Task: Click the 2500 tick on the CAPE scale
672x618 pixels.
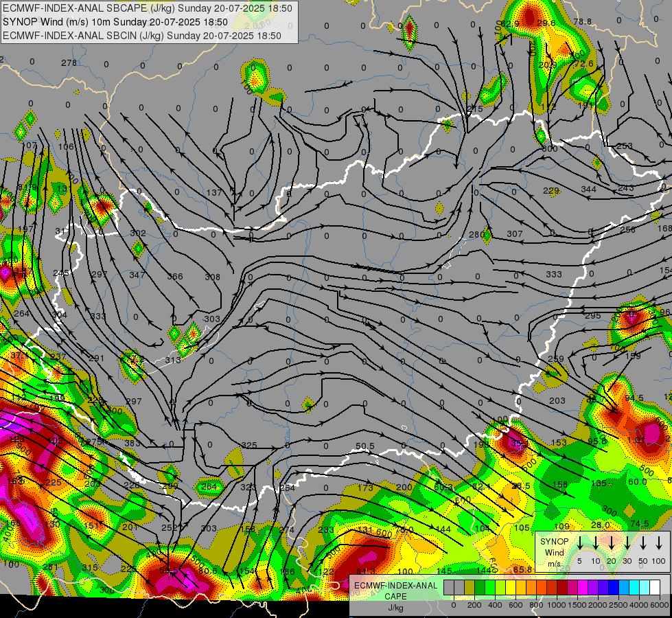Action: tap(618, 605)
